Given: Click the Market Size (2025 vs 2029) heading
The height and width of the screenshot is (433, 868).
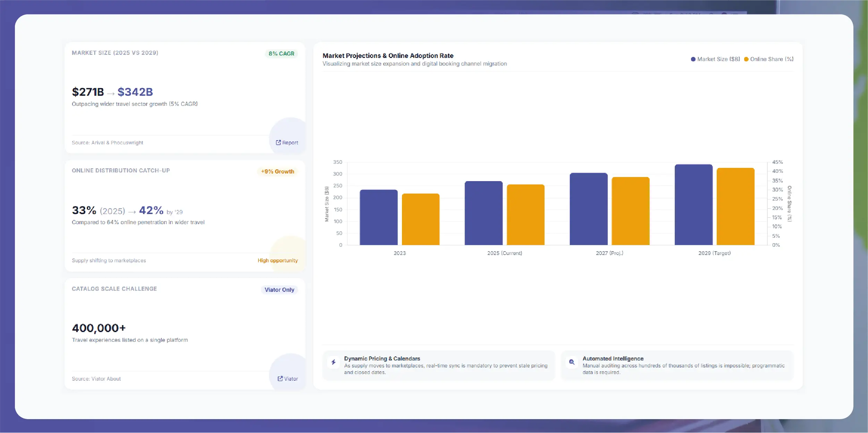Looking at the screenshot, I should pyautogui.click(x=115, y=53).
